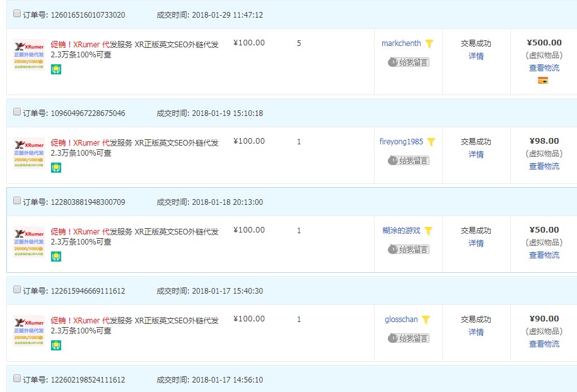This screenshot has height=392, width=577.
Task: Tick checkbox for order 122602198524111612
Action: [x=17, y=378]
